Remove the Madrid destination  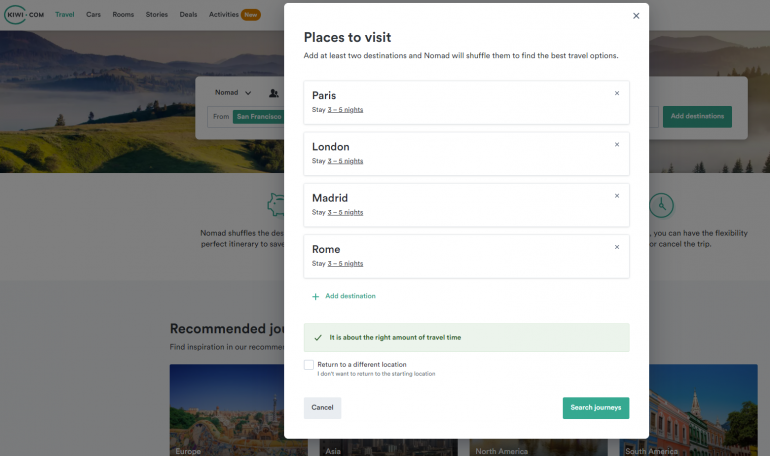click(x=617, y=196)
